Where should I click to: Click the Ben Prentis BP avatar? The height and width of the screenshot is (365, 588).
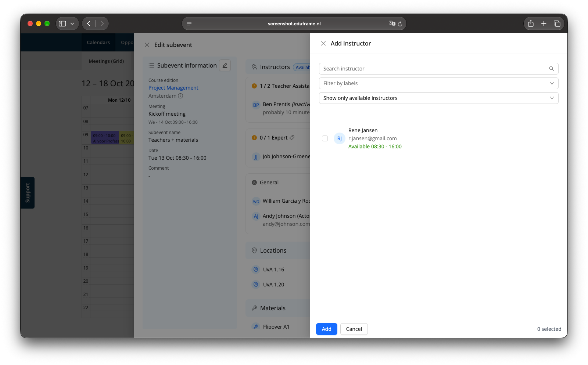256,105
